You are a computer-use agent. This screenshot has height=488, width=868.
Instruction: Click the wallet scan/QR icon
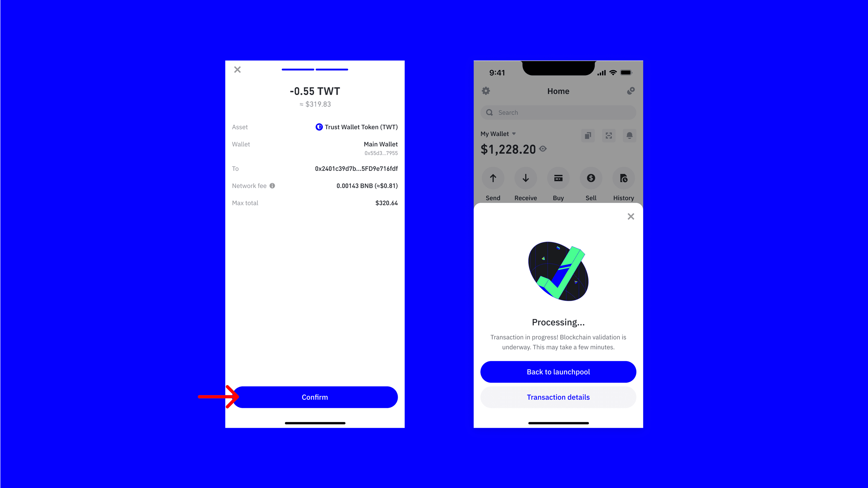click(x=609, y=135)
